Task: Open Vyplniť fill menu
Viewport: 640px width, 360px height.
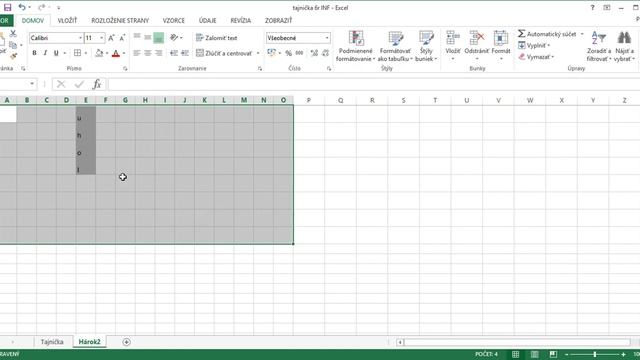Action: coord(534,45)
